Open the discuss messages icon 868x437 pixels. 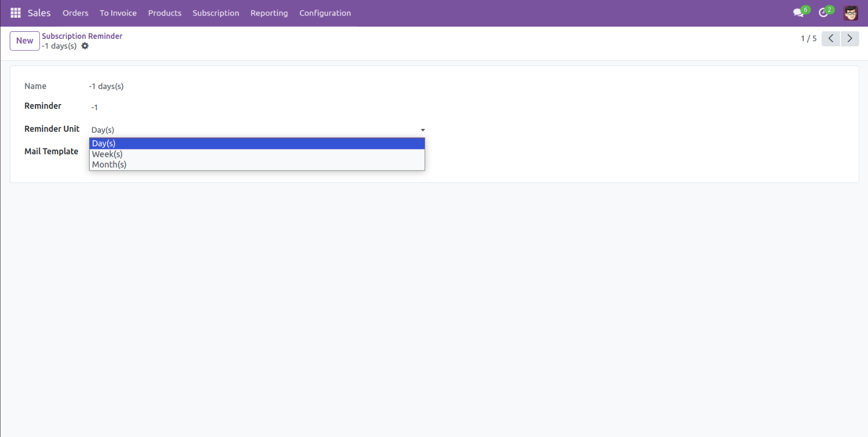point(799,12)
